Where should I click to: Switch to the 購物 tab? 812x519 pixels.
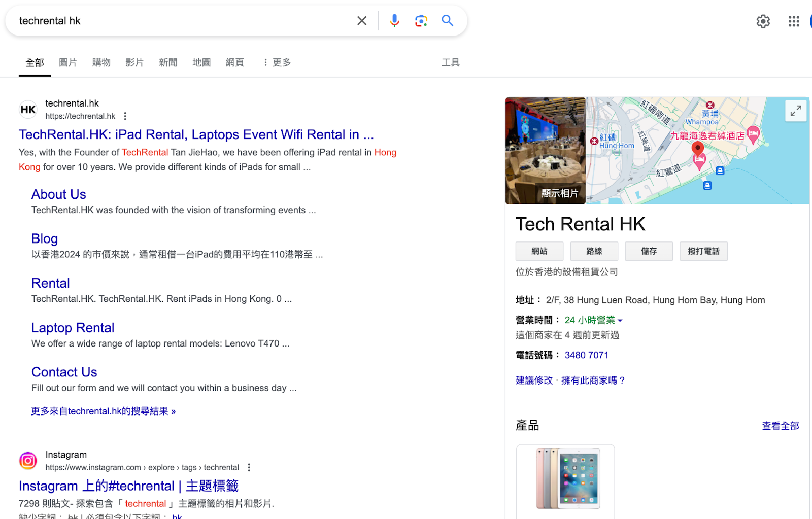click(101, 62)
